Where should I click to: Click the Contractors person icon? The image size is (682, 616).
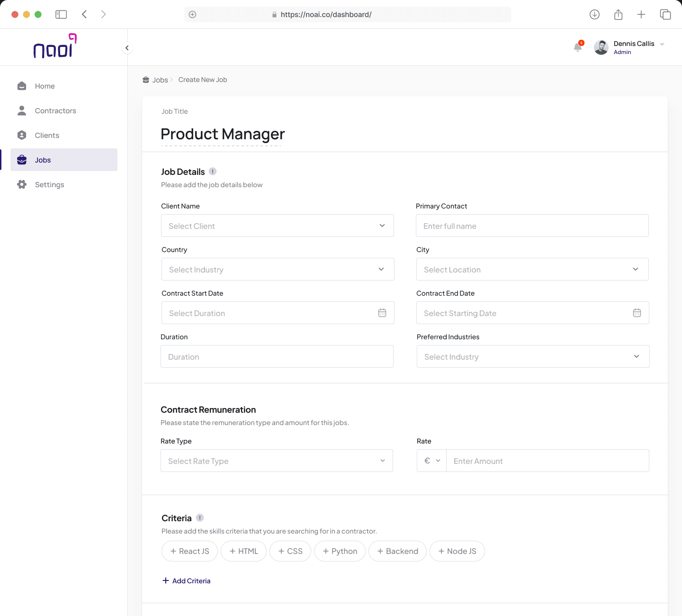pyautogui.click(x=22, y=110)
